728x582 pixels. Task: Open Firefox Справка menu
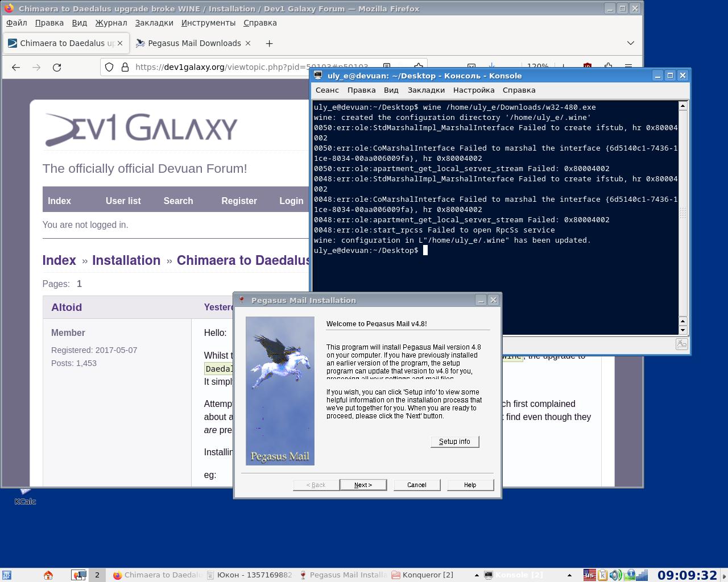(260, 23)
